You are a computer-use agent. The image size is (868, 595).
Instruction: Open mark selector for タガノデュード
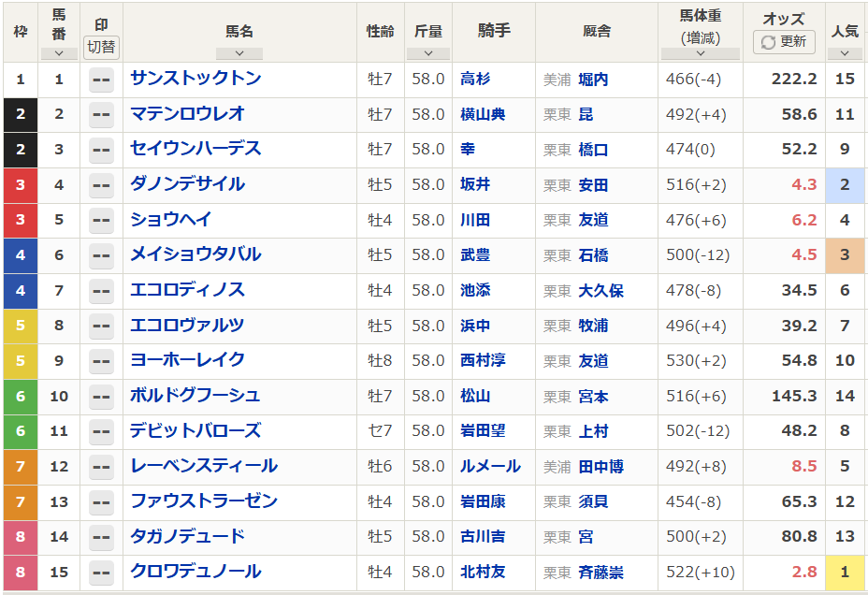[101, 537]
